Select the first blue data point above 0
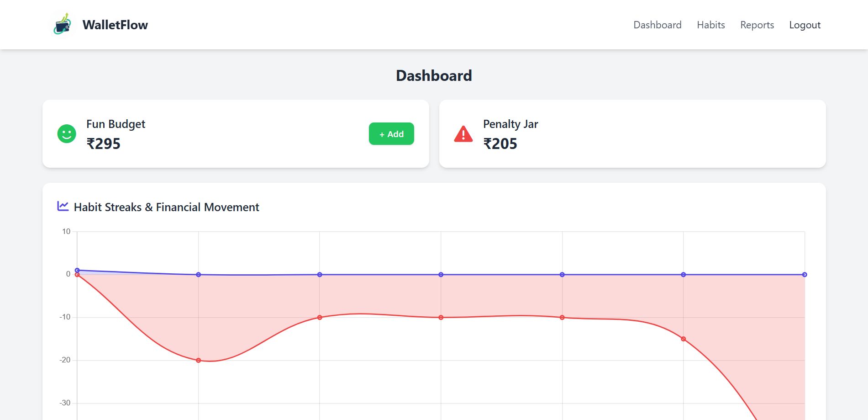 point(77,271)
